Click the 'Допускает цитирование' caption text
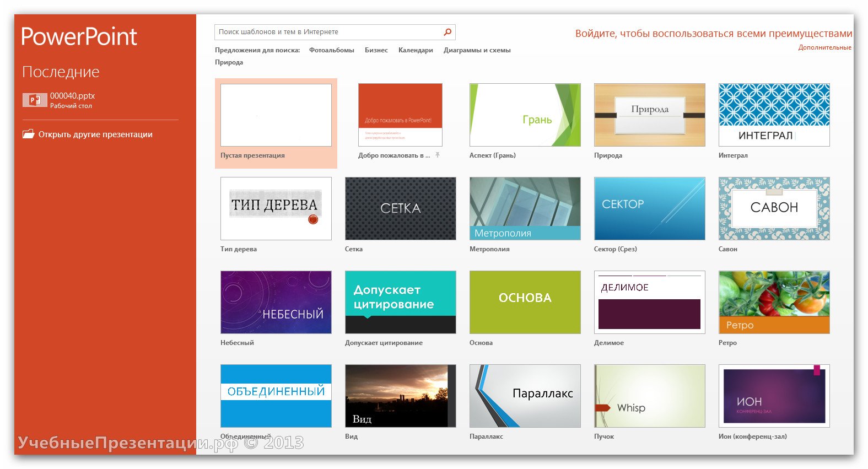 (x=384, y=343)
